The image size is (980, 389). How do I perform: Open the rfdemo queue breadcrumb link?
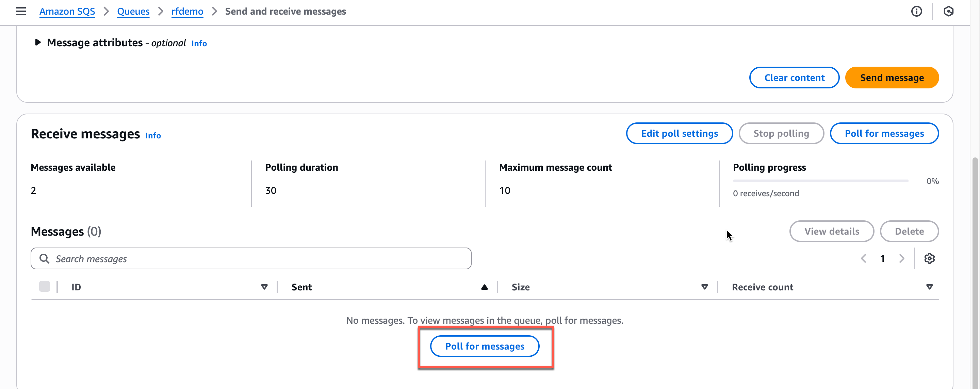(x=187, y=12)
